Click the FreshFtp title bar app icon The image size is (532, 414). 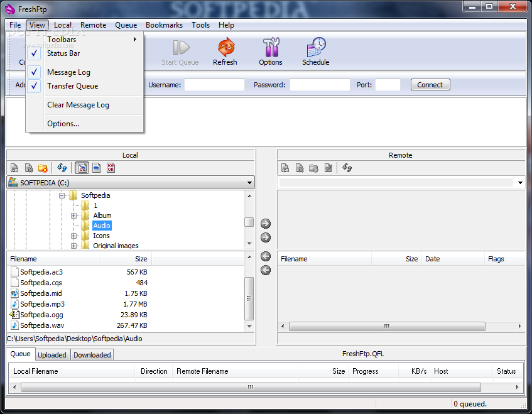(10, 9)
